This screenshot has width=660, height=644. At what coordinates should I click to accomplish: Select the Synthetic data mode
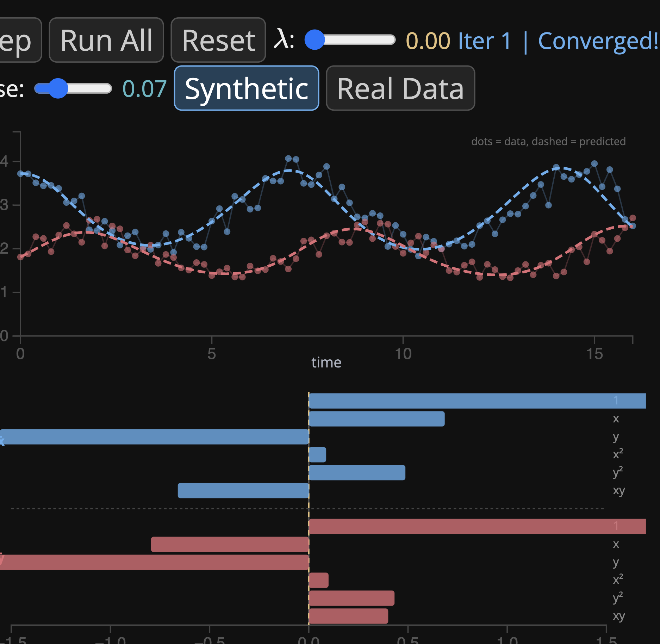click(247, 88)
